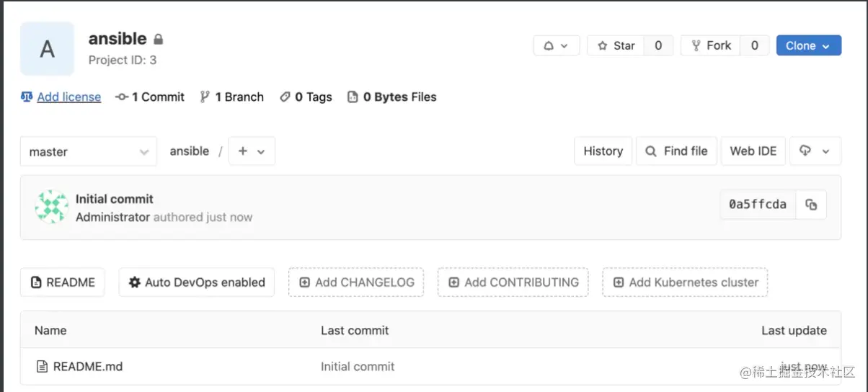Open the Clone dropdown
The width and height of the screenshot is (868, 392).
(x=808, y=45)
